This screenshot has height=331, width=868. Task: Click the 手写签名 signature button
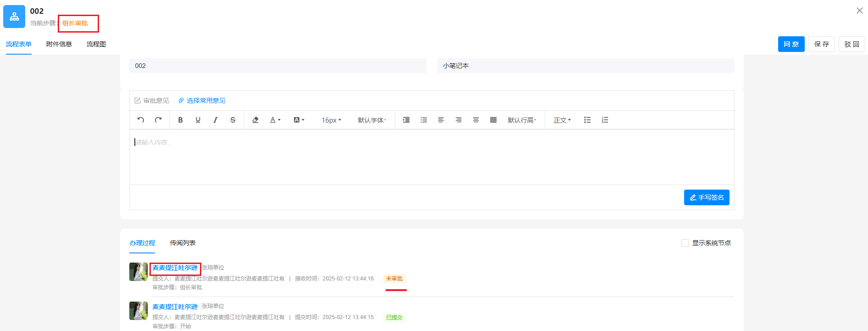click(707, 197)
